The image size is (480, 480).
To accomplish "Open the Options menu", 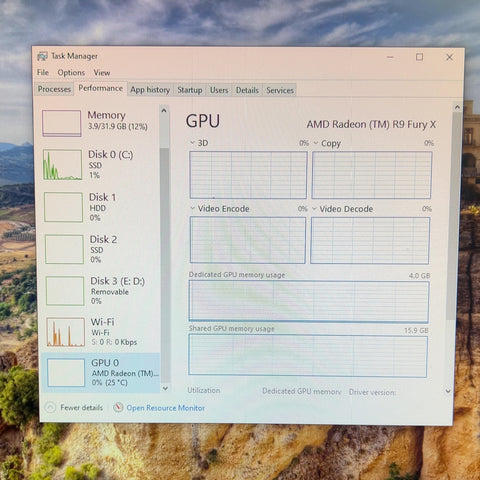I will coord(71,72).
